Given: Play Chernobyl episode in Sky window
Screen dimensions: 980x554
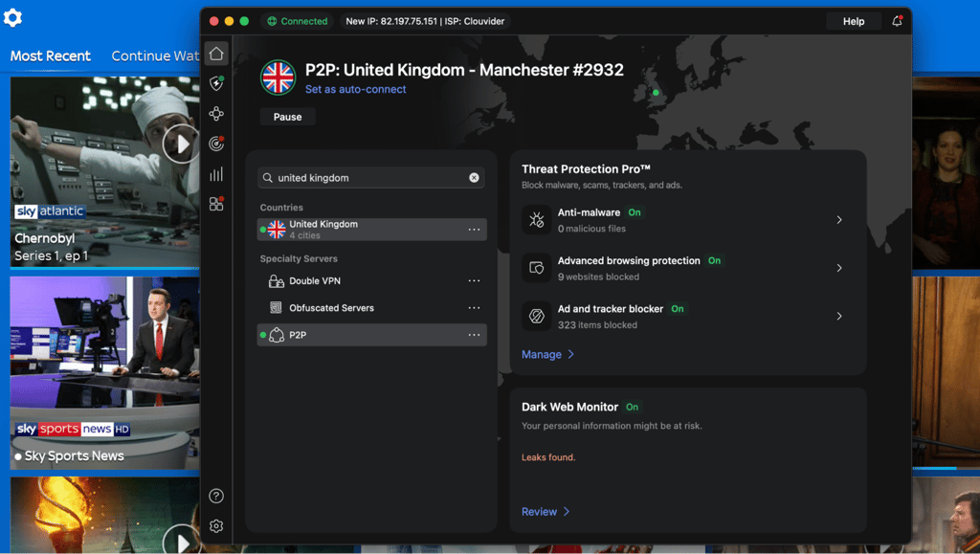Looking at the screenshot, I should (181, 144).
